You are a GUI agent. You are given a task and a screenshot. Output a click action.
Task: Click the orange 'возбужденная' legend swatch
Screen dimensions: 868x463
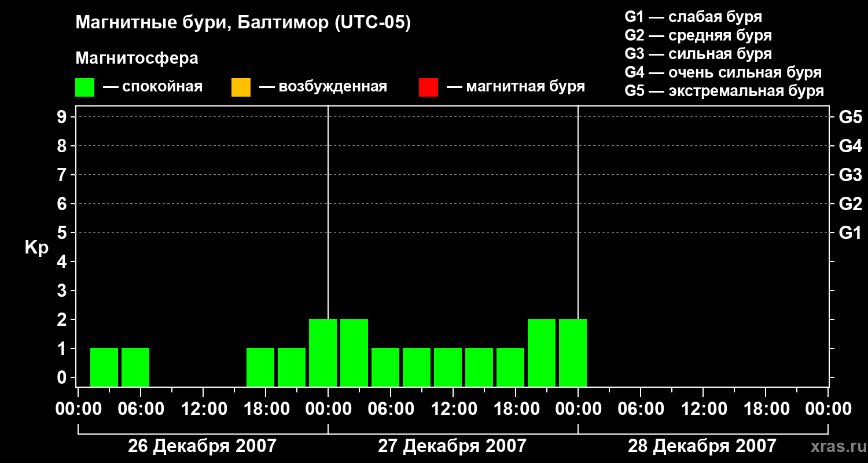tap(241, 87)
